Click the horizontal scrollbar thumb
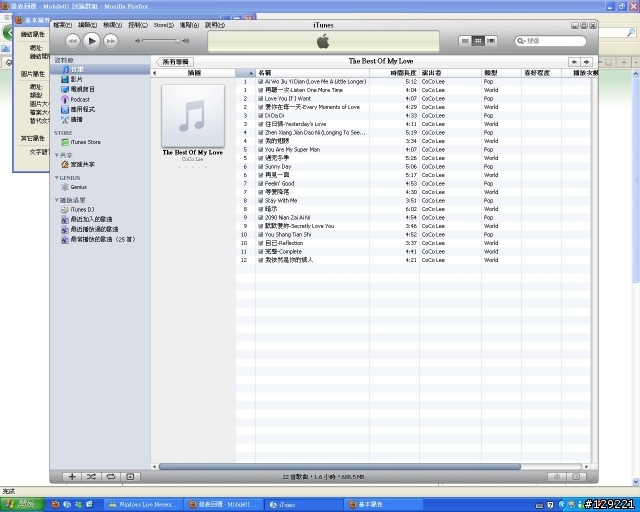Screen dimensions: 640x512 coord(340,467)
